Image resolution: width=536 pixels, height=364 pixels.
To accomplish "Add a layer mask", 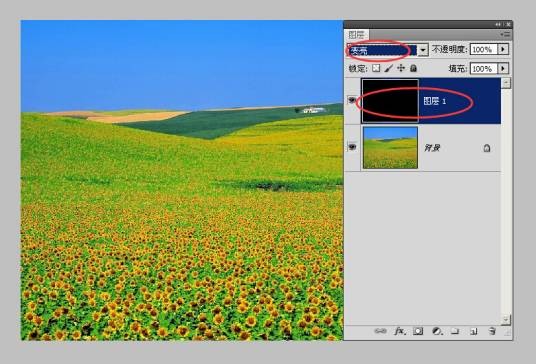I will point(418,331).
